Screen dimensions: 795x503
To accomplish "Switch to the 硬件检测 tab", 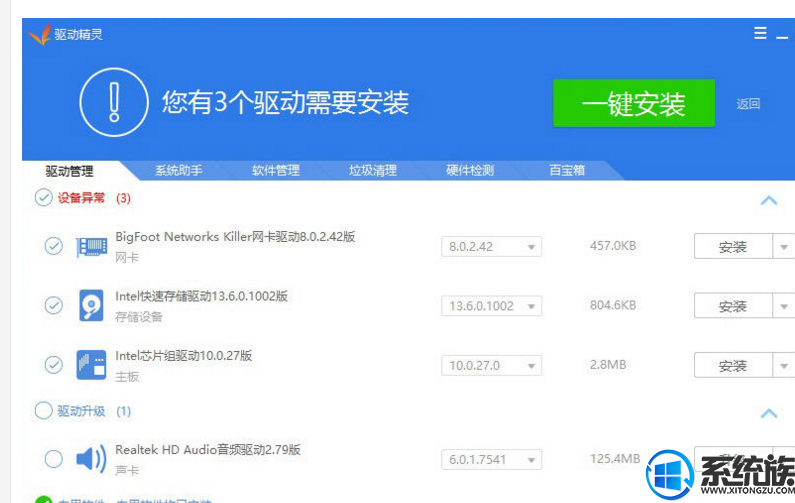I will coord(470,170).
